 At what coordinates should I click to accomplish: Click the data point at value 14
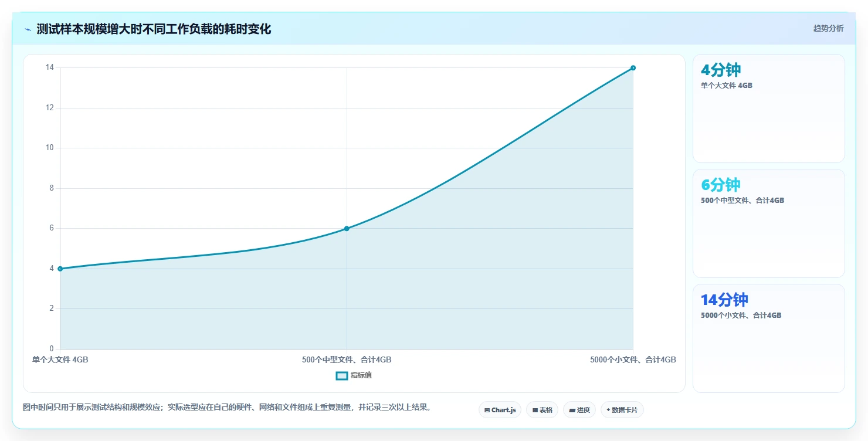tap(633, 67)
